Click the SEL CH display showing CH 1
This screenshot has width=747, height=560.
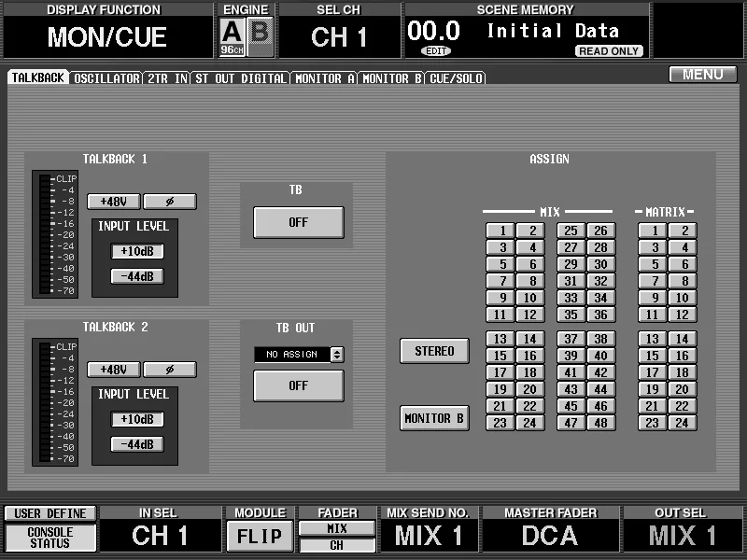click(x=339, y=37)
